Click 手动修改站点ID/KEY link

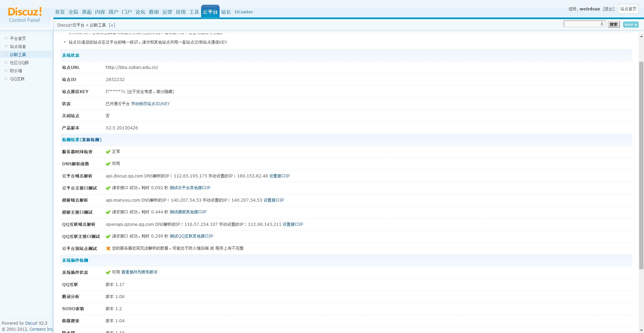[x=150, y=104]
